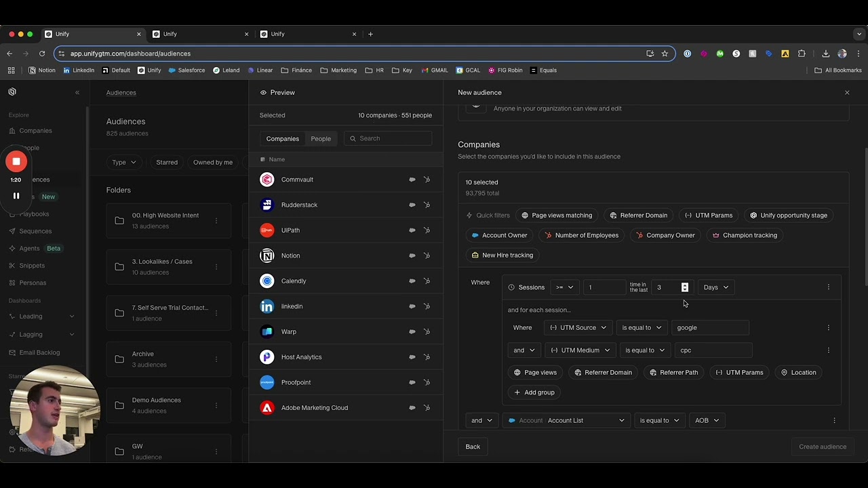
Task: Open options menu for UTM Medium condition
Action: tap(828, 350)
